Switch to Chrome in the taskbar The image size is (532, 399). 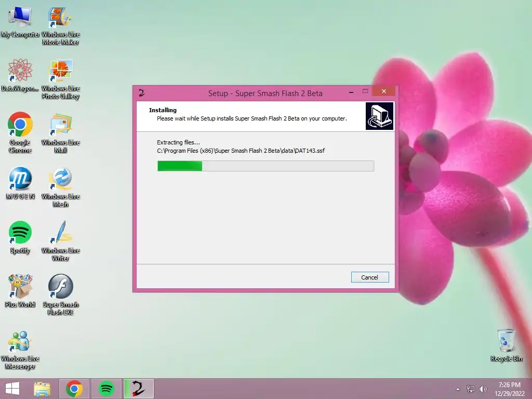[x=74, y=389]
